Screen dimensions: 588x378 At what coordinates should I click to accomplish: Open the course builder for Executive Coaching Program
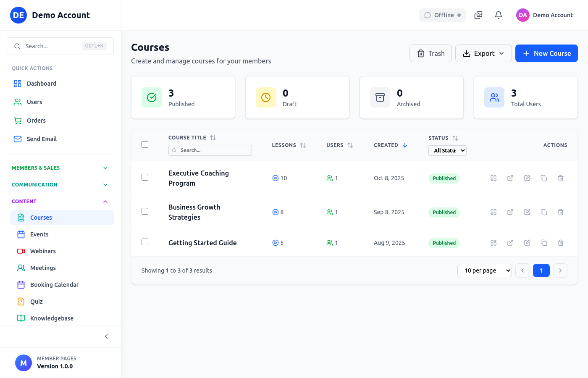tap(493, 178)
